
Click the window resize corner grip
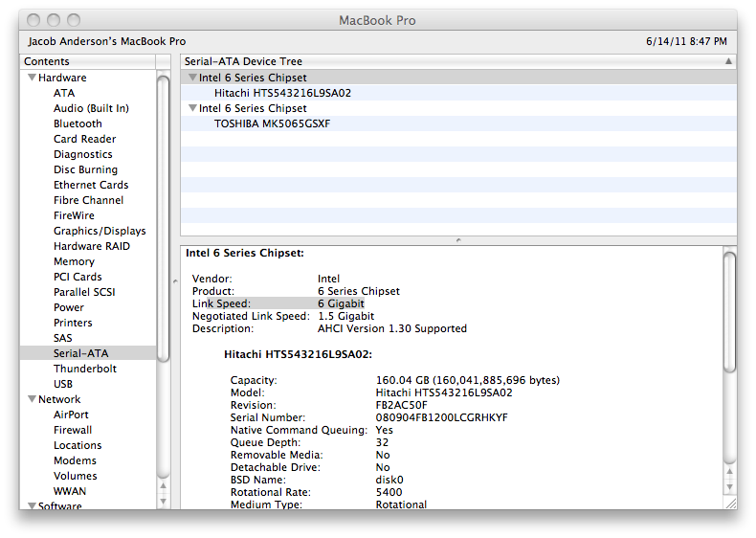[x=731, y=504]
